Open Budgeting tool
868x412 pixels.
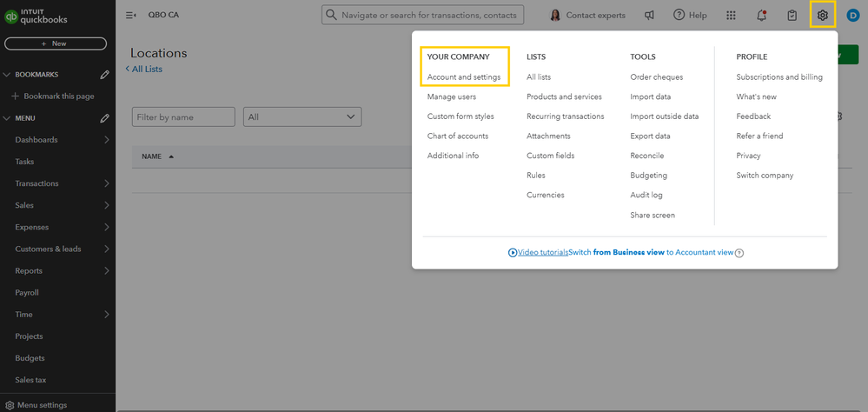[x=648, y=175]
